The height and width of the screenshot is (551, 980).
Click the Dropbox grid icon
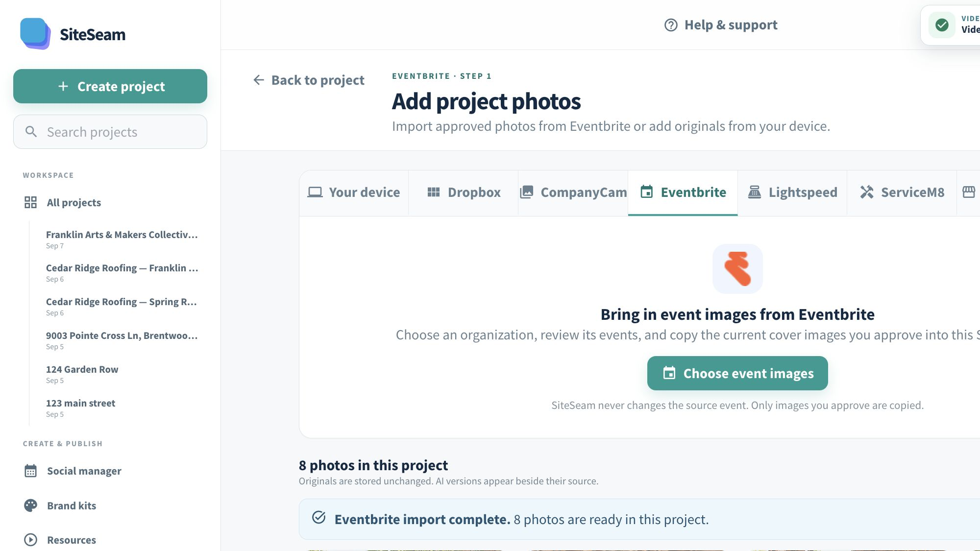[x=434, y=192]
